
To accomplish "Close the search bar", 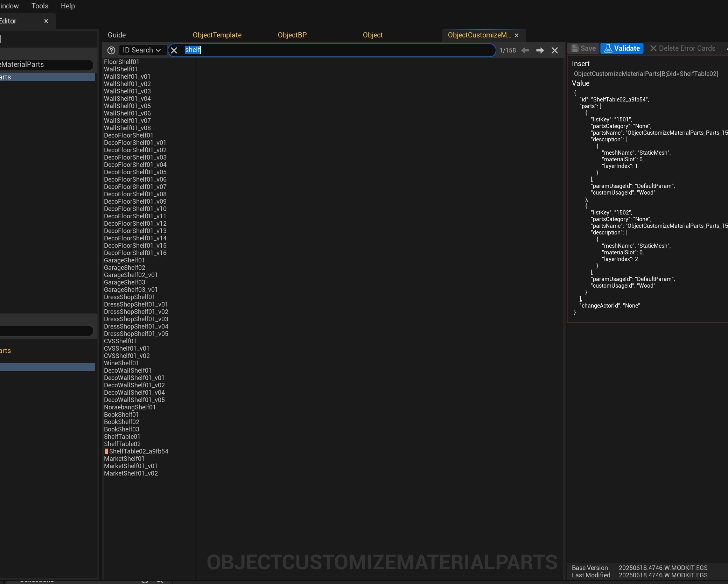I will (x=555, y=50).
